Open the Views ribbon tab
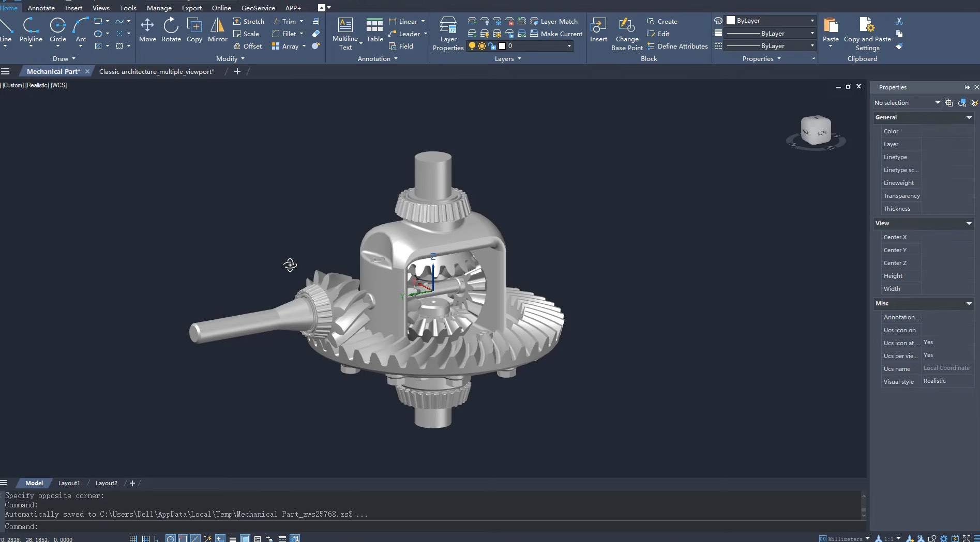980x542 pixels. tap(101, 8)
